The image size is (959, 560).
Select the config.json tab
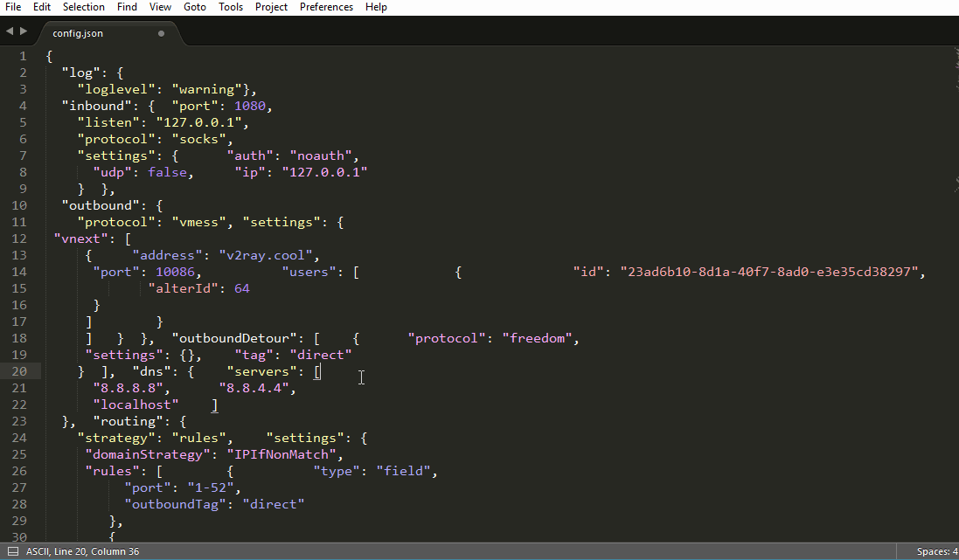78,34
